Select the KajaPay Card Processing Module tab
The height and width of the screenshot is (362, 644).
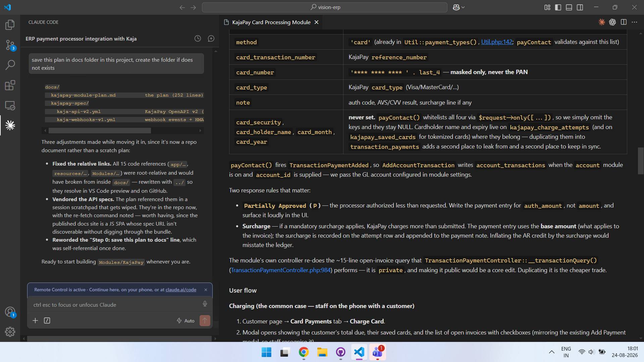click(271, 22)
